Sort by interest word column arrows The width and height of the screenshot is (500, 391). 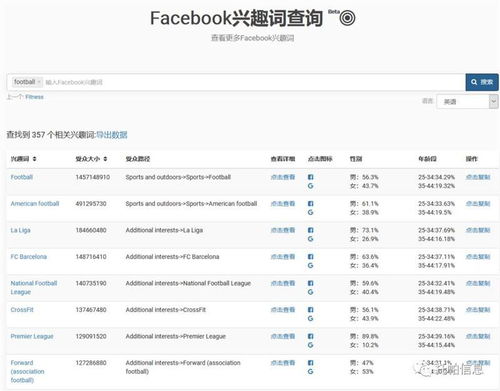click(x=34, y=159)
